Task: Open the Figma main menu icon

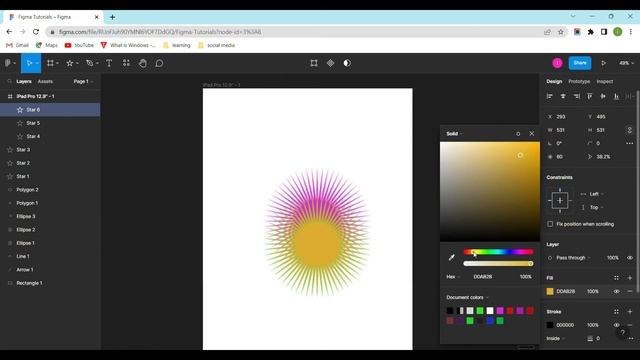Action: (x=8, y=63)
